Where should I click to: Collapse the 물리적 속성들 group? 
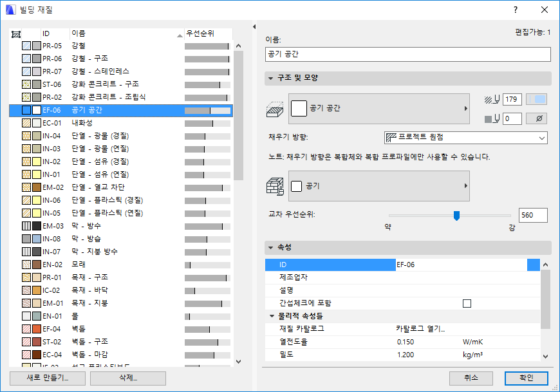click(272, 316)
